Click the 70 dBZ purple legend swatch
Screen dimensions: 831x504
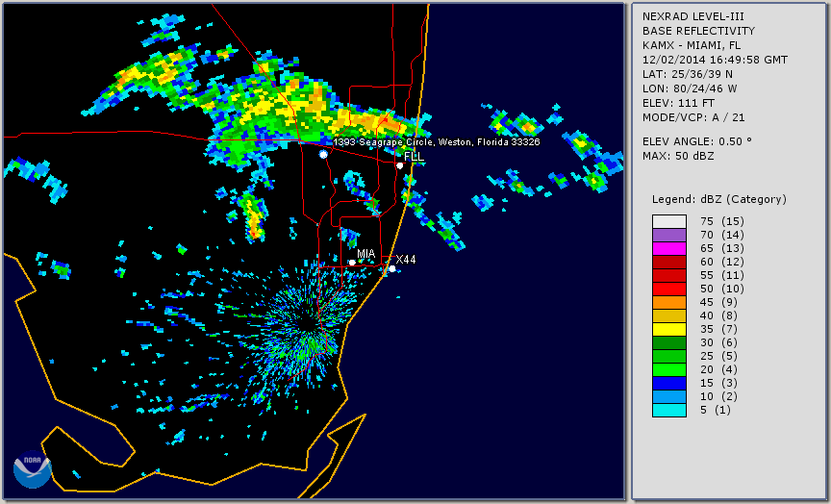669,235
